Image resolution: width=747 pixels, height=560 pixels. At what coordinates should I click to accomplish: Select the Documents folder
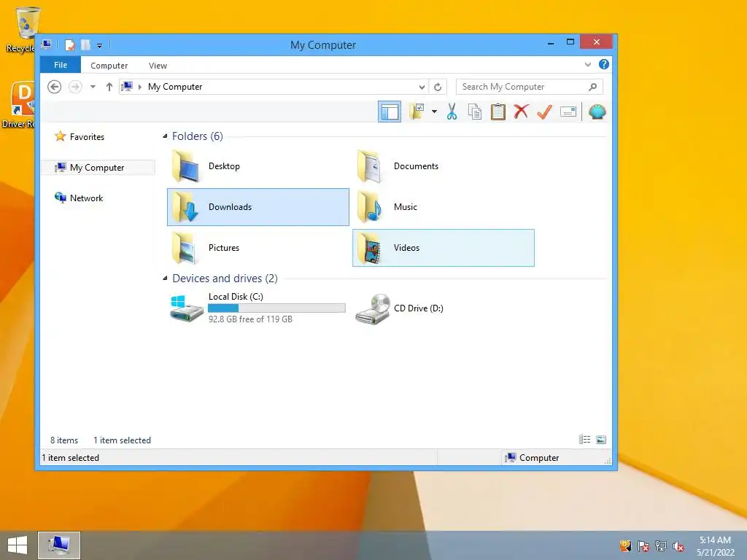tap(443, 166)
